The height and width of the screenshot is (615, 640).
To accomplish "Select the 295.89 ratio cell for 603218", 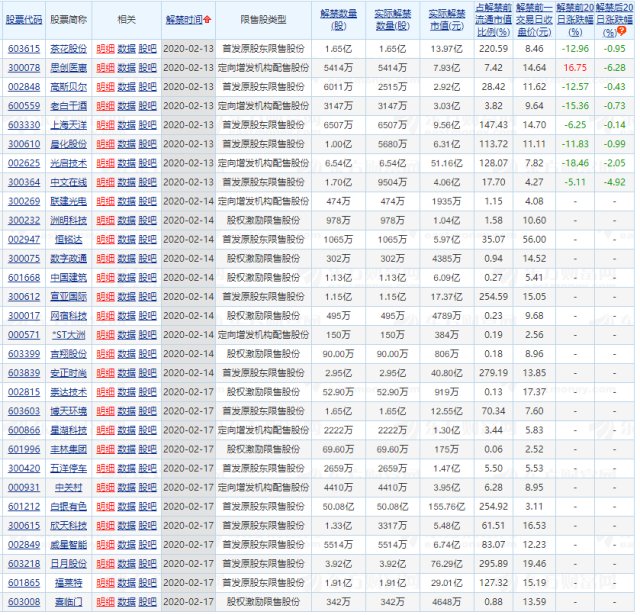I will pyautogui.click(x=493, y=564).
